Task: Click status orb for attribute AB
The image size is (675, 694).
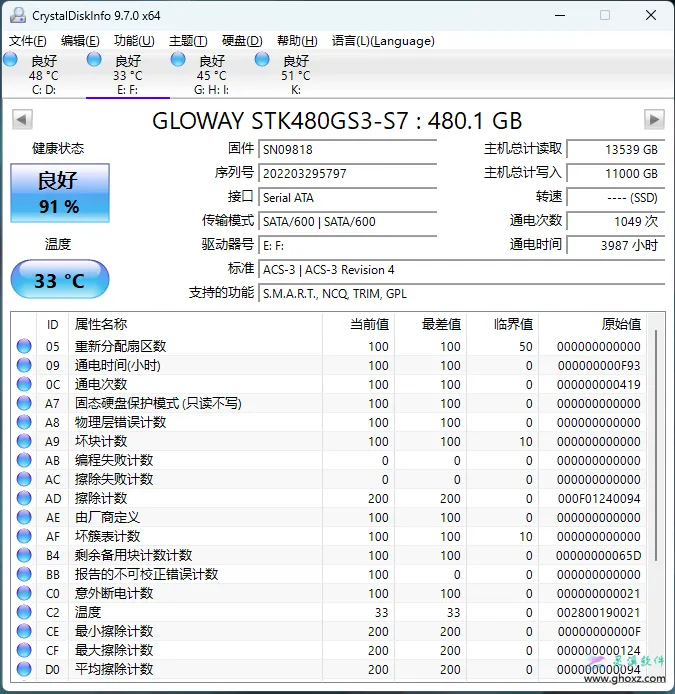Action: click(x=24, y=460)
